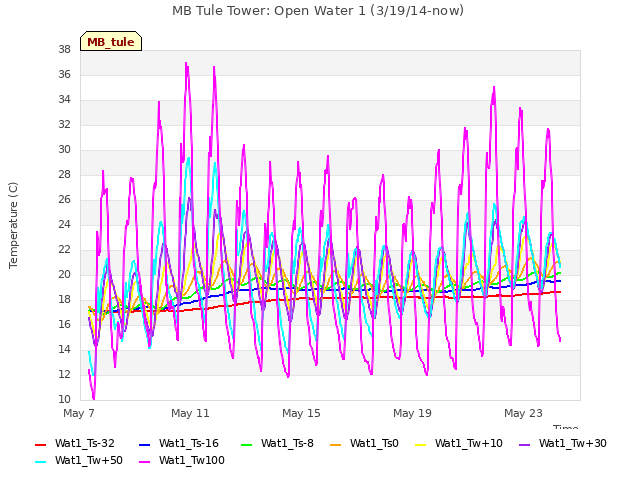Click the 16 y-axis tick label
Image resolution: width=640 pixels, height=480 pixels.
[x=64, y=324]
